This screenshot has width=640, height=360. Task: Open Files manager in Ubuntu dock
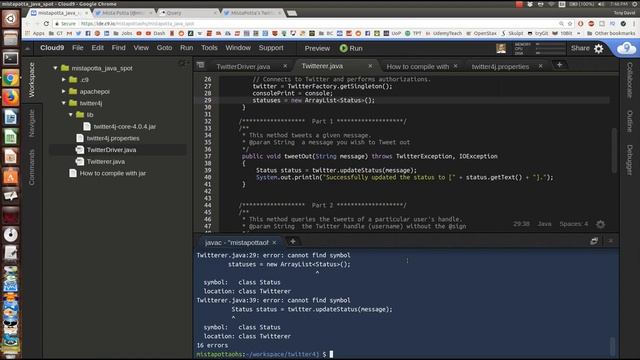pyautogui.click(x=11, y=38)
